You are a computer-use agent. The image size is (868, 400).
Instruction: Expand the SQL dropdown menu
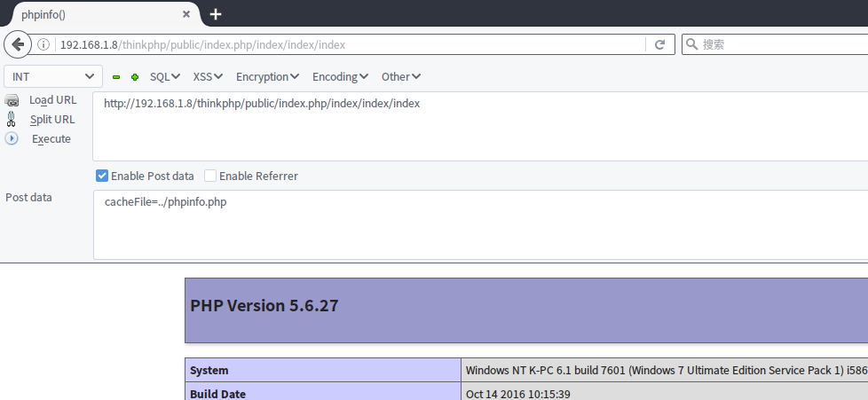(x=165, y=77)
